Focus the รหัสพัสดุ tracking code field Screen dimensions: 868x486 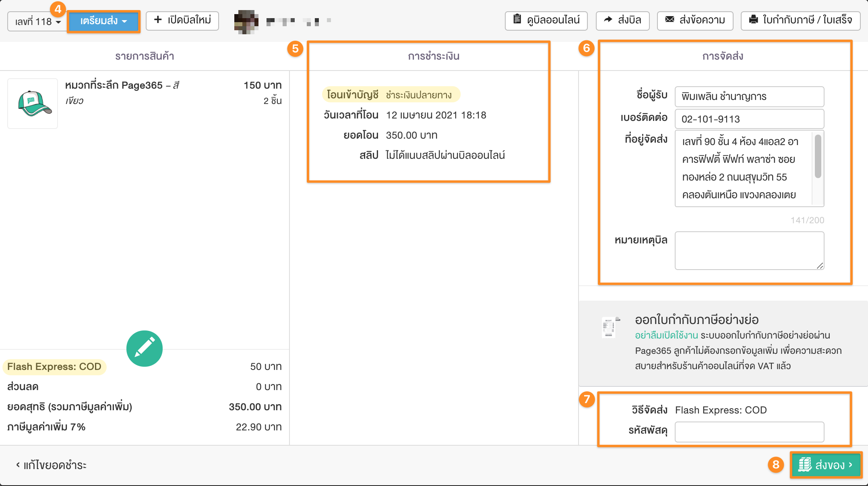coord(749,432)
